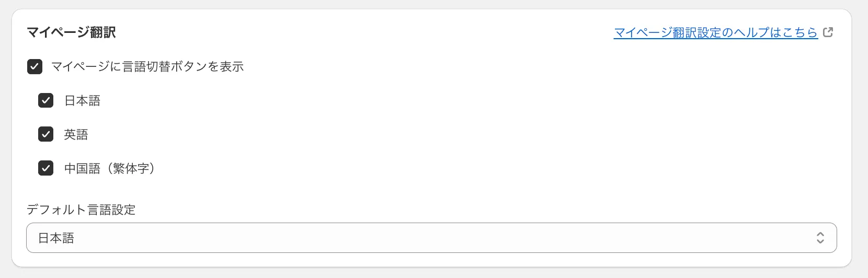Click the マイページ翻訳 section heading

[x=71, y=32]
